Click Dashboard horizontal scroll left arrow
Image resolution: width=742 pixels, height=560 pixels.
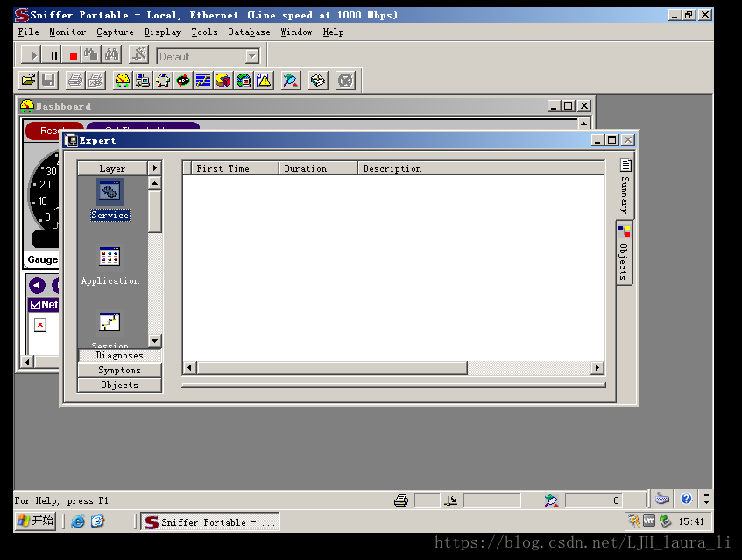pos(27,362)
